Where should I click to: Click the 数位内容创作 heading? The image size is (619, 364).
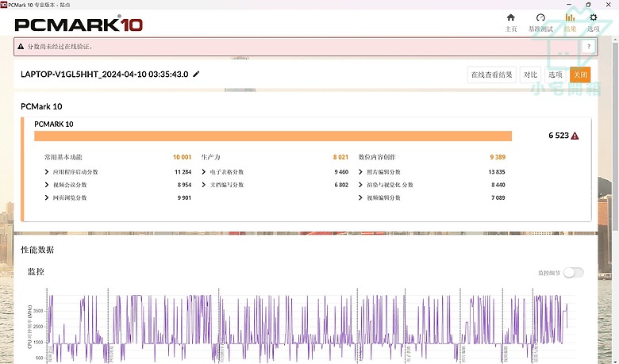[377, 157]
